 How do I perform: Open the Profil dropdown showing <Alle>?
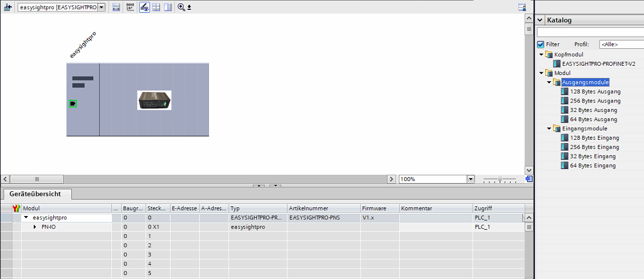(x=621, y=44)
